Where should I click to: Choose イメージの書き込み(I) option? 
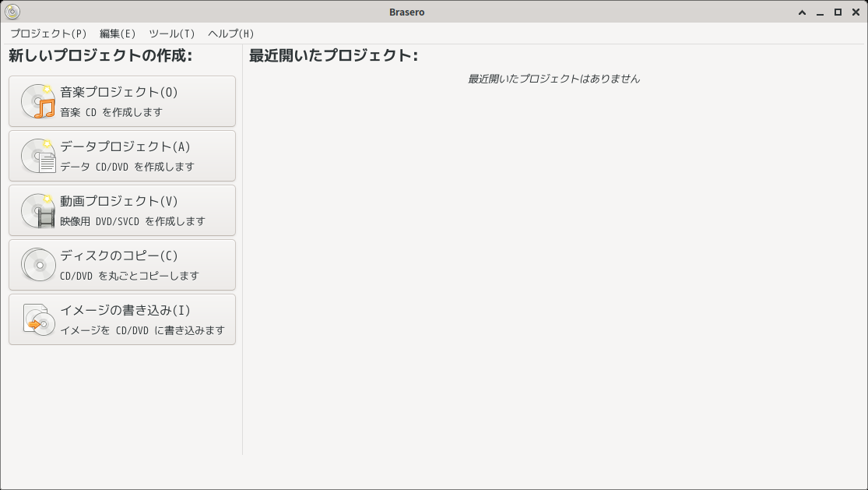(x=122, y=319)
